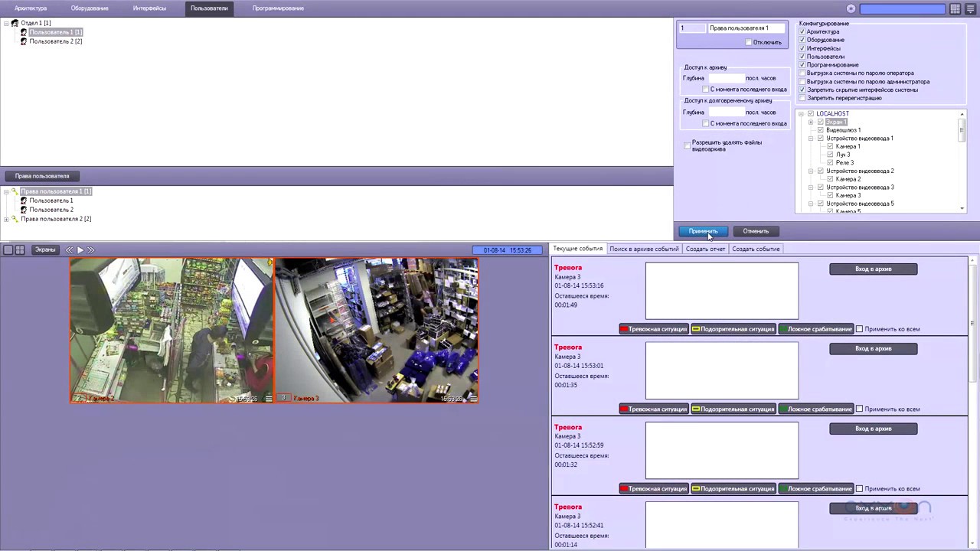The image size is (980, 551).
Task: Uncheck the Оборудование configuration checkbox
Action: coord(802,40)
